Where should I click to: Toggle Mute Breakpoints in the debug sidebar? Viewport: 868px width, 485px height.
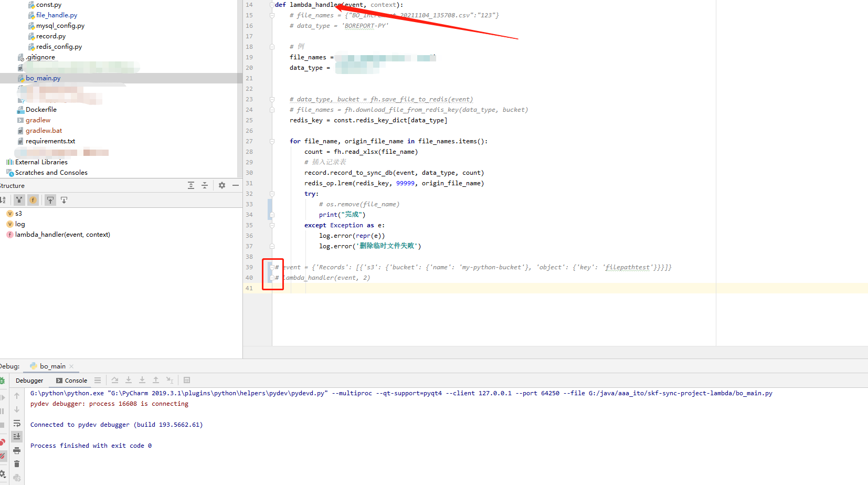tap(3, 456)
